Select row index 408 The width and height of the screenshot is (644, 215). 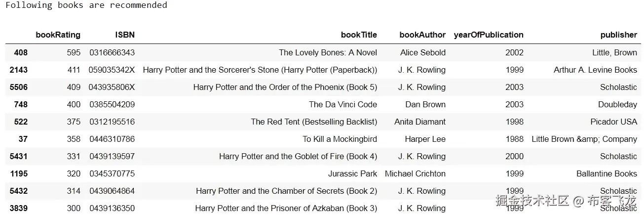21,52
